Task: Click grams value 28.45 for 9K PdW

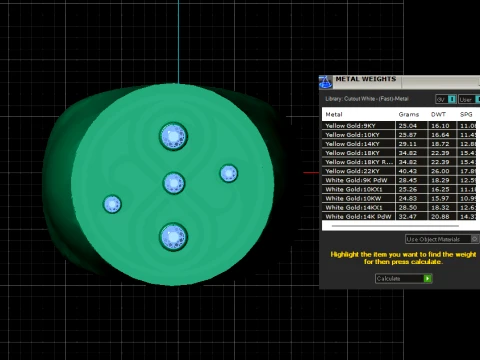Action: (408, 180)
